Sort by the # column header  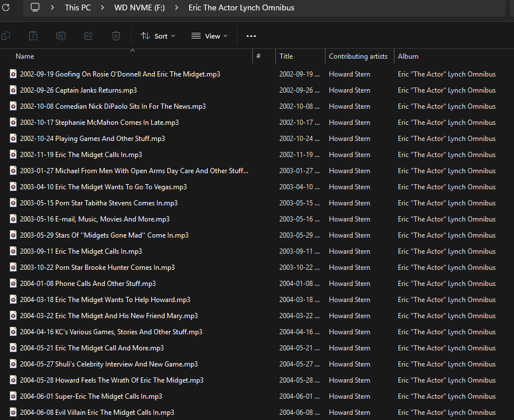[x=258, y=56]
